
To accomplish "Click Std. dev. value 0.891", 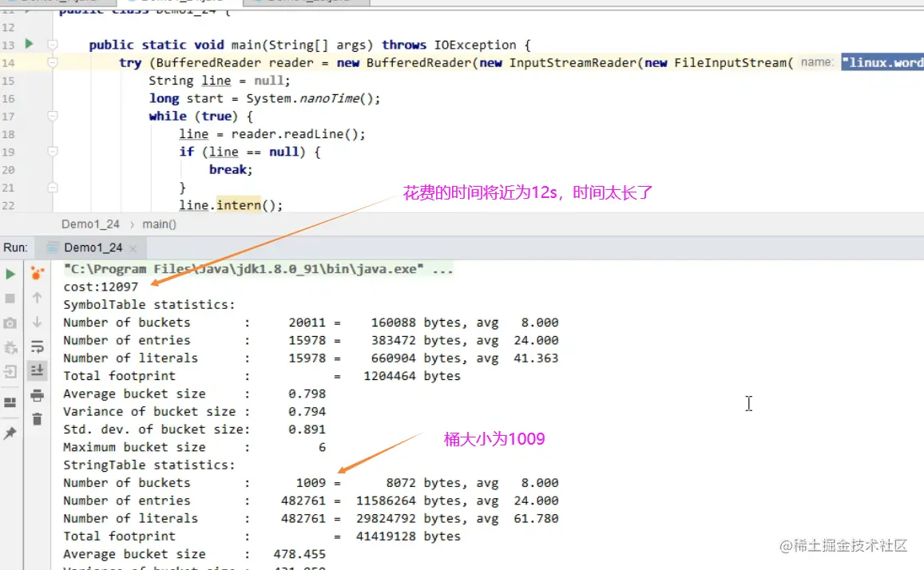I will click(x=307, y=429).
